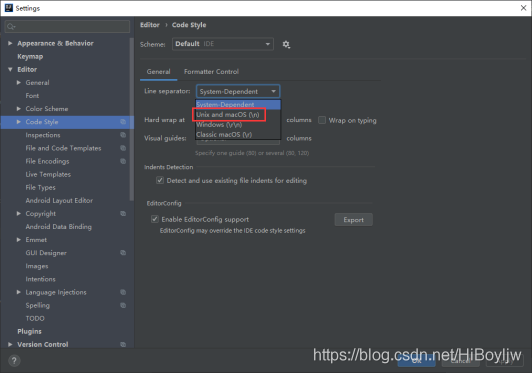Screen dimensions: 532x374
Task: Click the Code Style project-level copy icon
Action: [x=123, y=122]
